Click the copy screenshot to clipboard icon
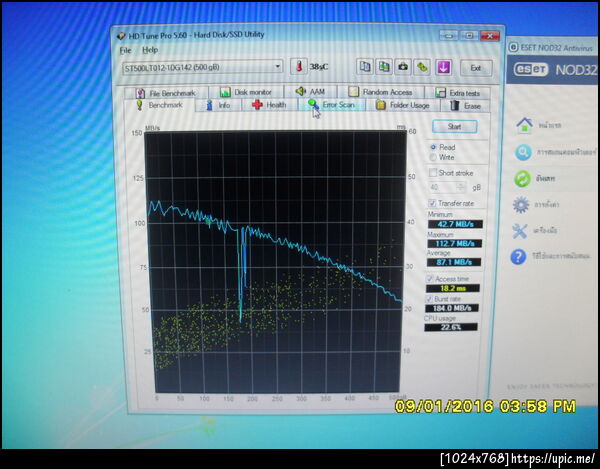Screen dimensions: 600x469 (384, 67)
